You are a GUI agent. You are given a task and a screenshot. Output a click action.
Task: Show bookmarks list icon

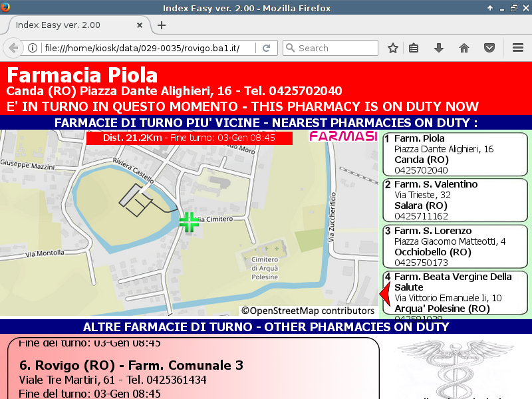point(414,48)
